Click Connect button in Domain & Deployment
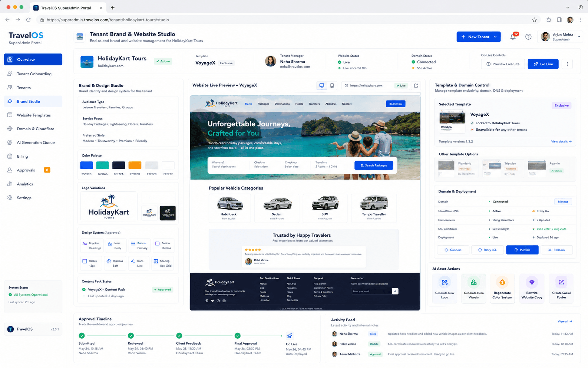588x368 pixels. (x=453, y=250)
